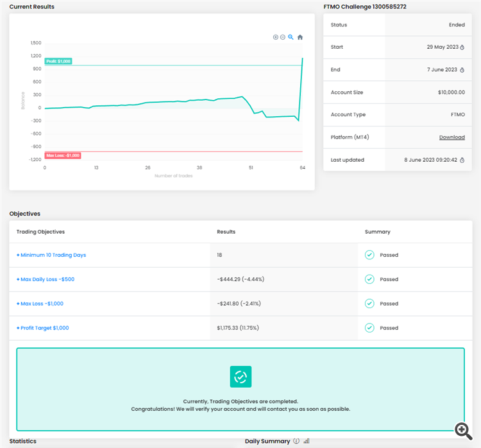
Task: Zoom in on the balance chart
Action: [x=276, y=37]
